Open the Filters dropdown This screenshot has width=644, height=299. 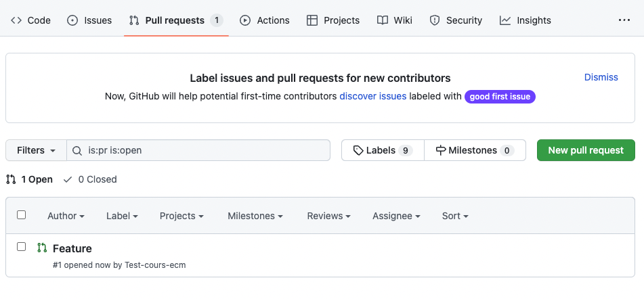[x=36, y=150]
